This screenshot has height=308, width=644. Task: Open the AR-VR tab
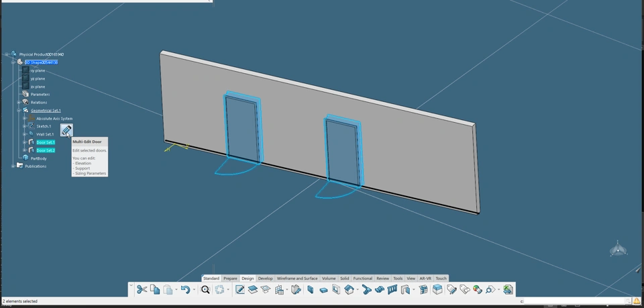pos(425,278)
